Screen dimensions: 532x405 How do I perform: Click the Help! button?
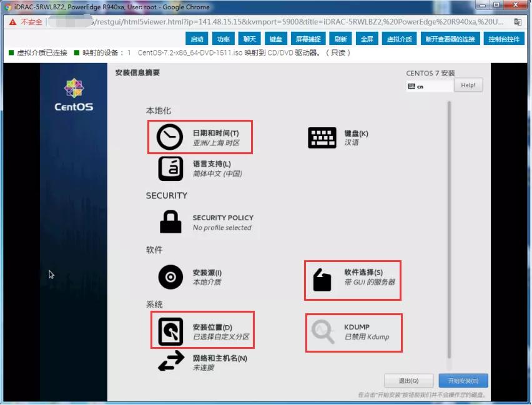point(468,85)
